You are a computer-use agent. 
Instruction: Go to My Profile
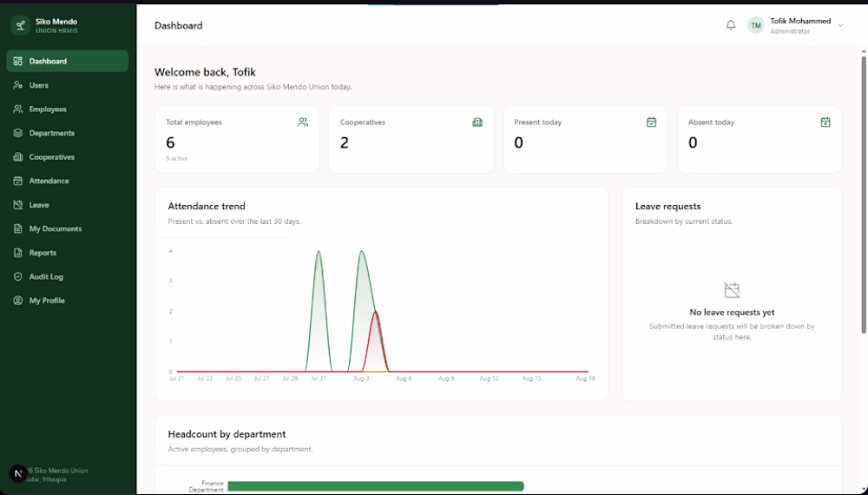coord(67,300)
